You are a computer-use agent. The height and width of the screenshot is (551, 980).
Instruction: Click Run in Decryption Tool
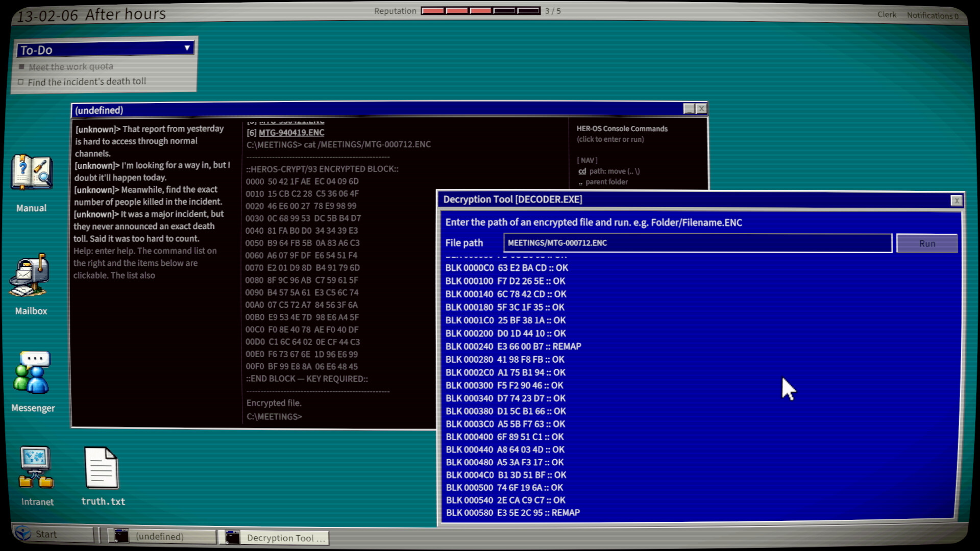click(927, 243)
